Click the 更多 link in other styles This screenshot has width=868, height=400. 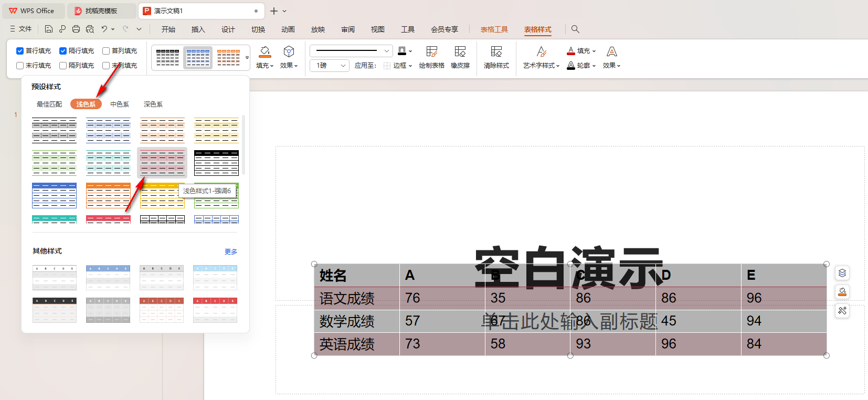point(231,252)
